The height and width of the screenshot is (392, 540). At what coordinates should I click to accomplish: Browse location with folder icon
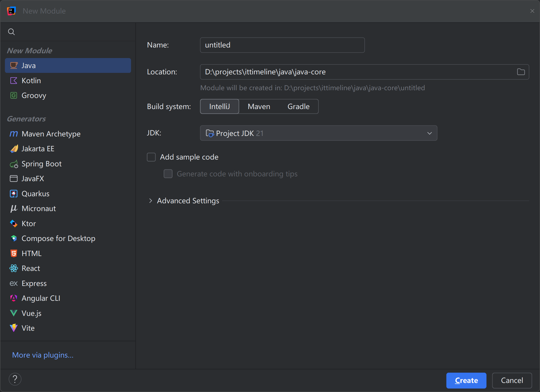(521, 72)
